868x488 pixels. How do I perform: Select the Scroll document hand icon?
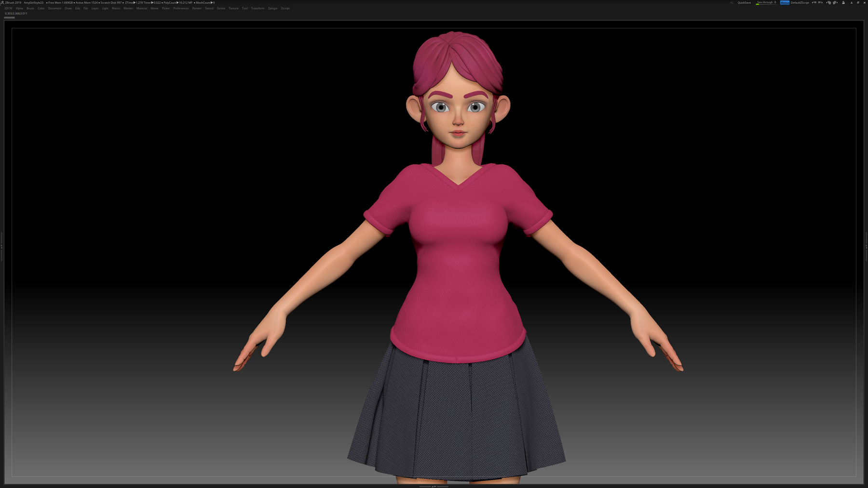click(x=829, y=2)
